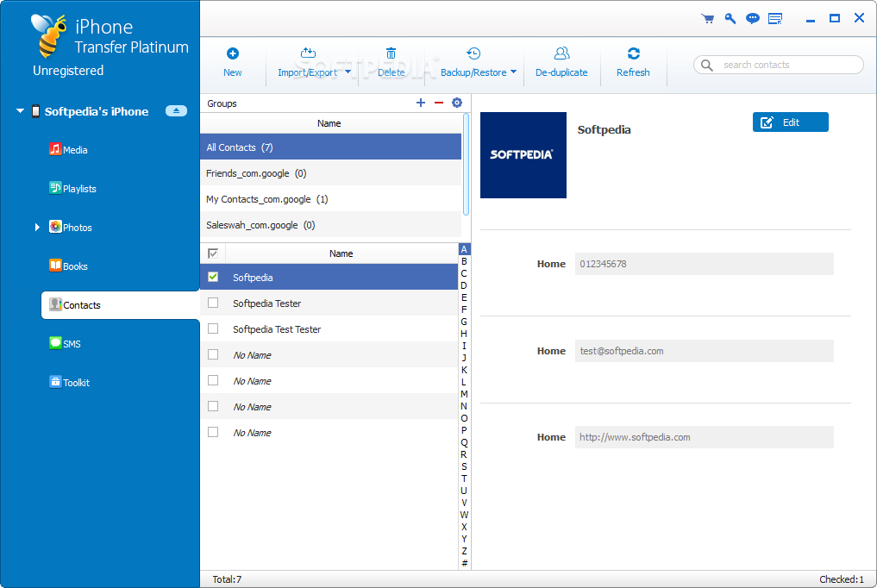This screenshot has height=588, width=877.
Task: Click the register key icon
Action: (730, 18)
